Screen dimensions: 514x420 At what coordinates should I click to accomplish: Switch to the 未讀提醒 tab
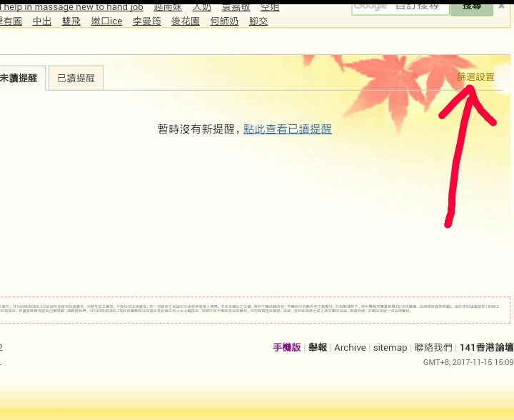pos(19,78)
